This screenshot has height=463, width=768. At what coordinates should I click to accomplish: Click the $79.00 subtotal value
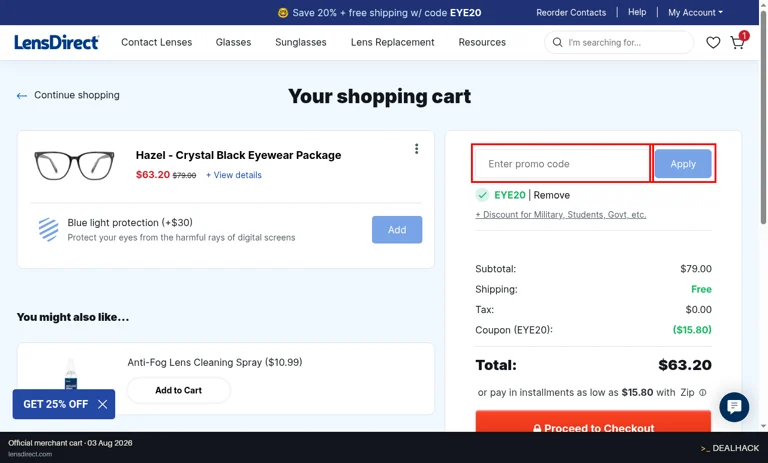(696, 268)
